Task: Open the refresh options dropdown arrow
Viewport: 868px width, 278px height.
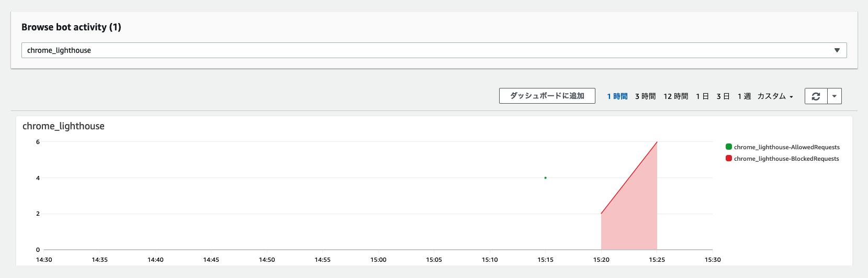Action: coord(835,96)
